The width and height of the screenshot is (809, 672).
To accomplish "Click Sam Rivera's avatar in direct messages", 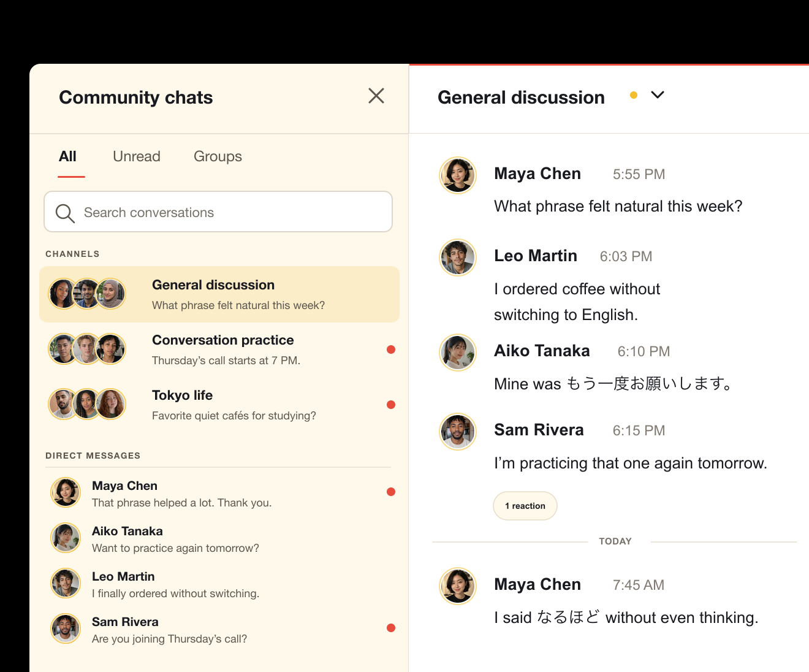I will 66,628.
